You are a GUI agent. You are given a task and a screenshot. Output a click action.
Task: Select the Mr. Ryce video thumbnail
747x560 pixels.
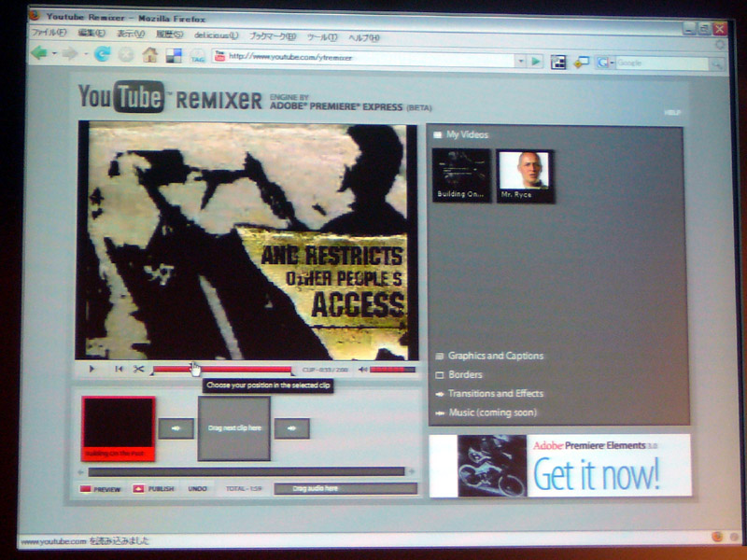(x=525, y=176)
